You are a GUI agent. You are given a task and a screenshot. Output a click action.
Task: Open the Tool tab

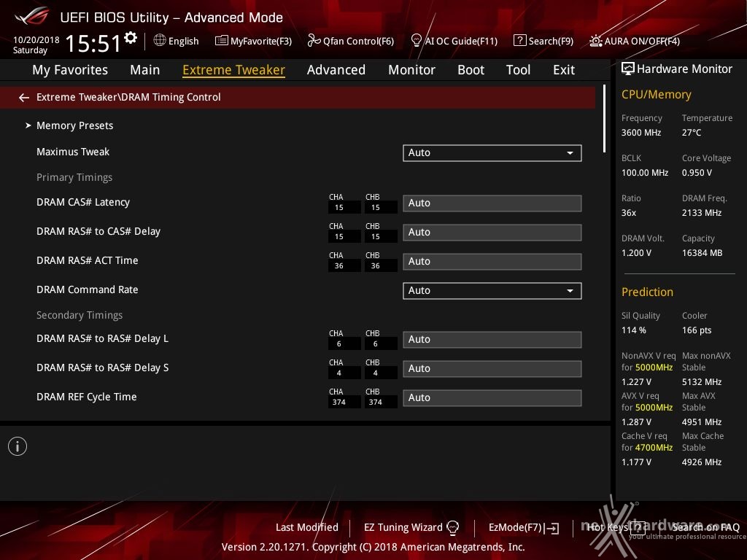click(x=519, y=70)
